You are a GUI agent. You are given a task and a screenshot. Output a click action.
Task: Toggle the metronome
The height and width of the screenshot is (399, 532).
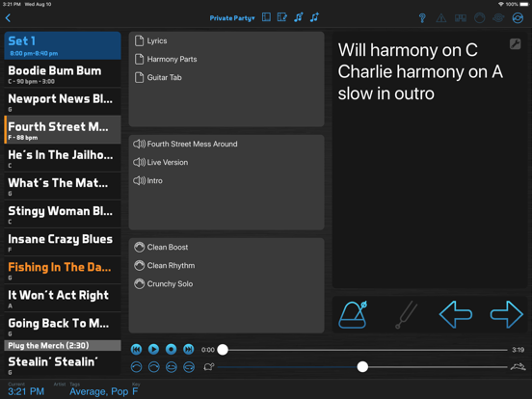point(353,314)
